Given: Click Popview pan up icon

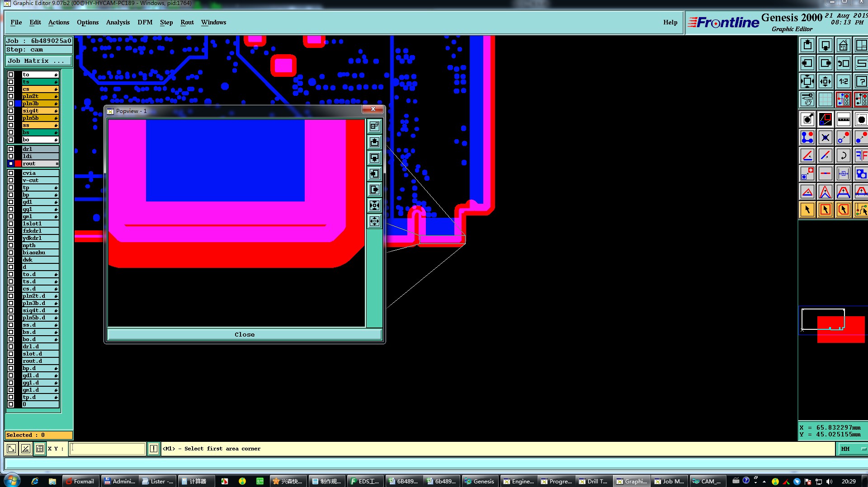Looking at the screenshot, I should (x=374, y=142).
